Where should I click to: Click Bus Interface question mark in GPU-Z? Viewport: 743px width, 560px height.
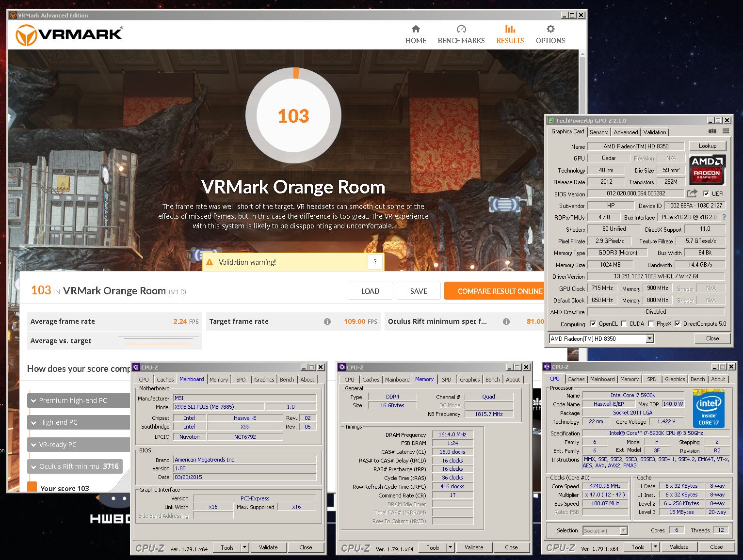tap(724, 217)
